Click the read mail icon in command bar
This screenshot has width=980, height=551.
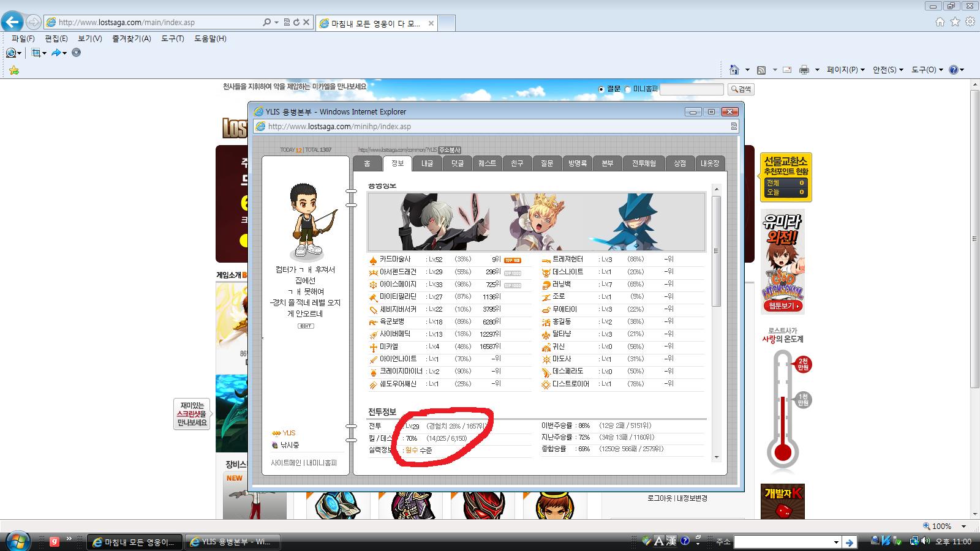coord(787,70)
